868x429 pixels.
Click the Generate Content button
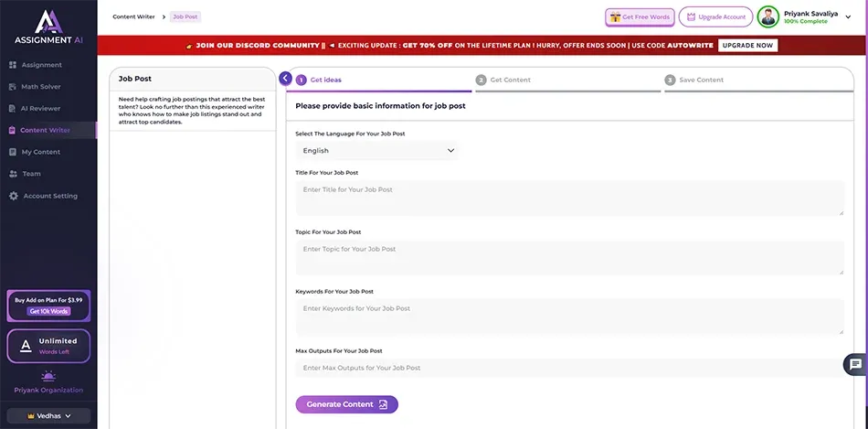coord(346,404)
